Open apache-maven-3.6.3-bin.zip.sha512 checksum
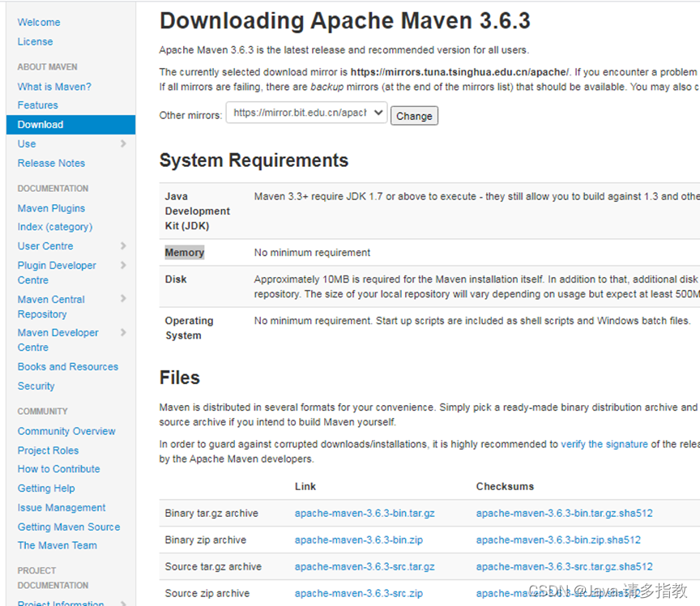700x606 pixels. [558, 540]
